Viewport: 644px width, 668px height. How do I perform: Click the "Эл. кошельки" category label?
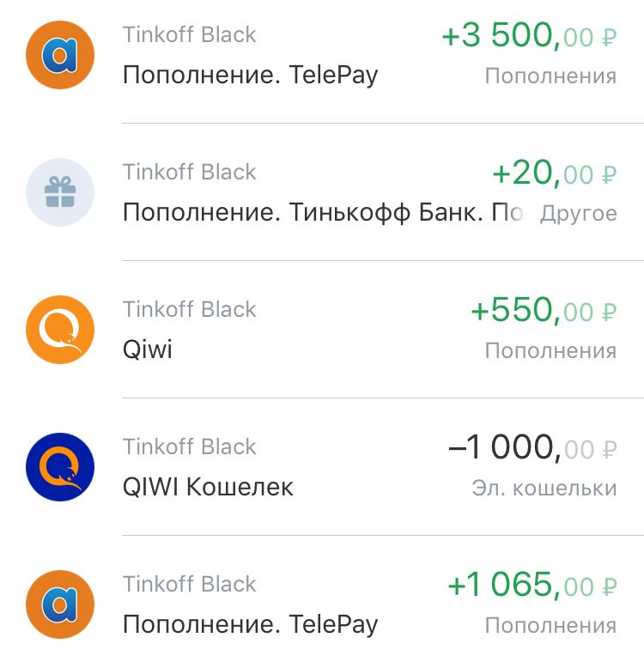pyautogui.click(x=544, y=488)
